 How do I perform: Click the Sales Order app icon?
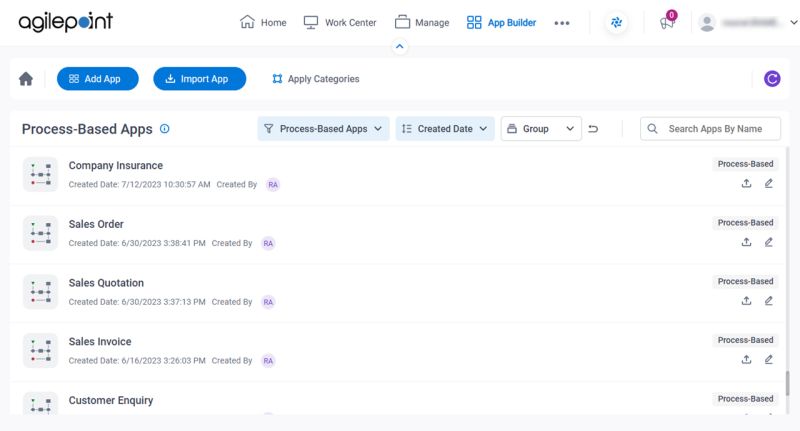coord(40,233)
